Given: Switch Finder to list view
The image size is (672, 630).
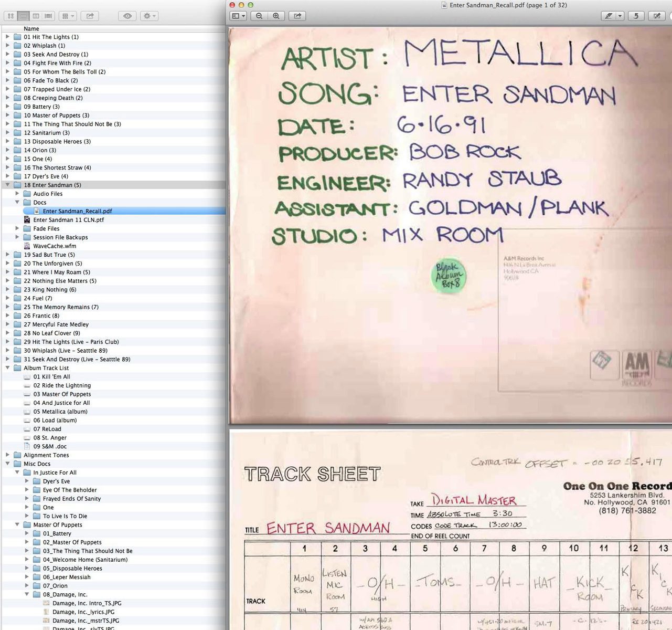Looking at the screenshot, I should (23, 16).
